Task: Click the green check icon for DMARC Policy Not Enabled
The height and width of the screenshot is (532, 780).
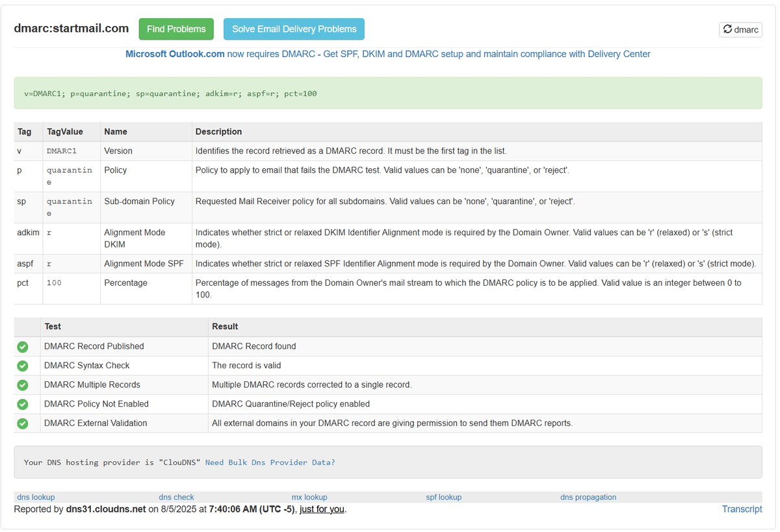Action: 23,404
